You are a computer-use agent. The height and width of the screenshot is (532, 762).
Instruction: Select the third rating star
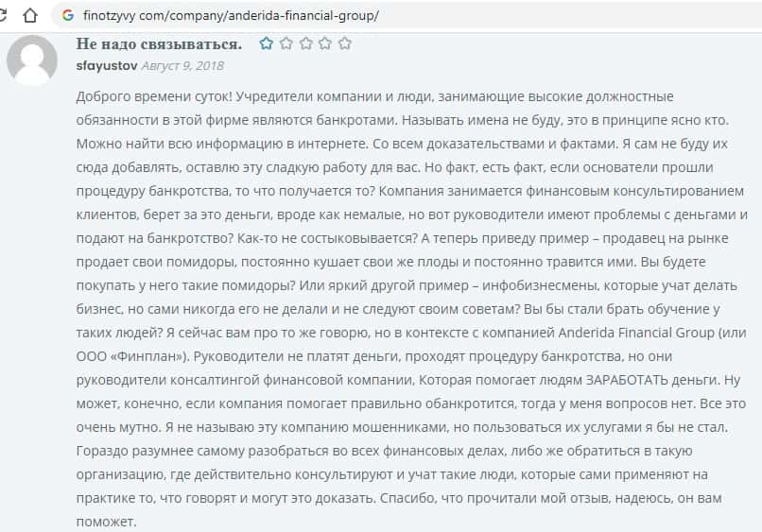tap(305, 43)
